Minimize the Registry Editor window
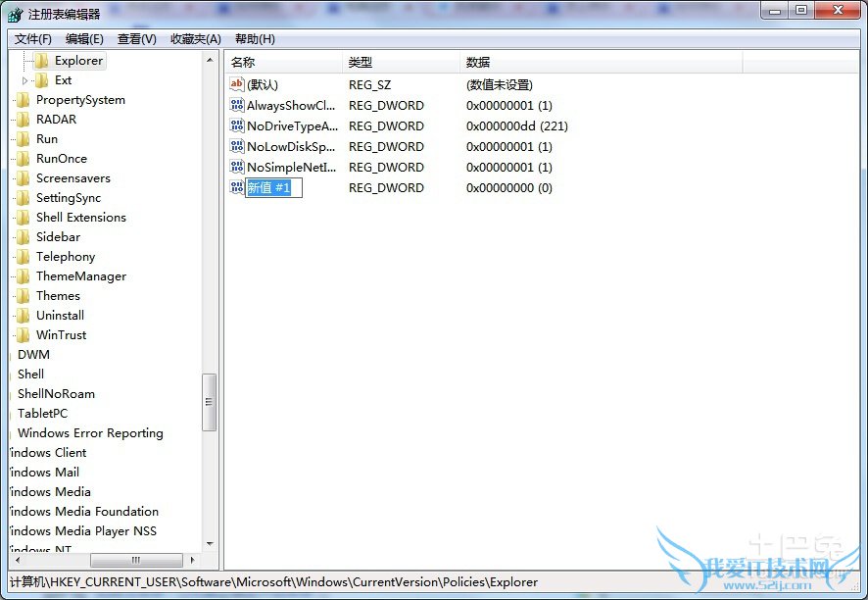The height and width of the screenshot is (600, 868). 775,11
